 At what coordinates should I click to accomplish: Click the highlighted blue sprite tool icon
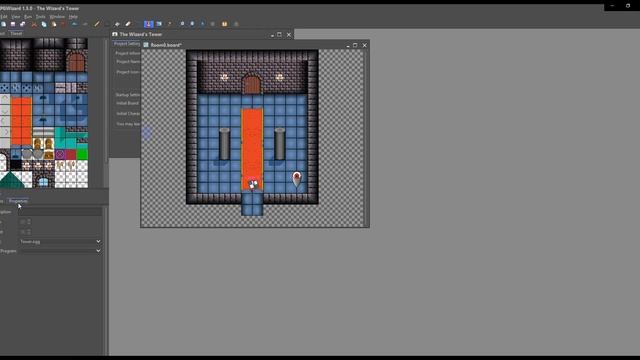coord(149,24)
